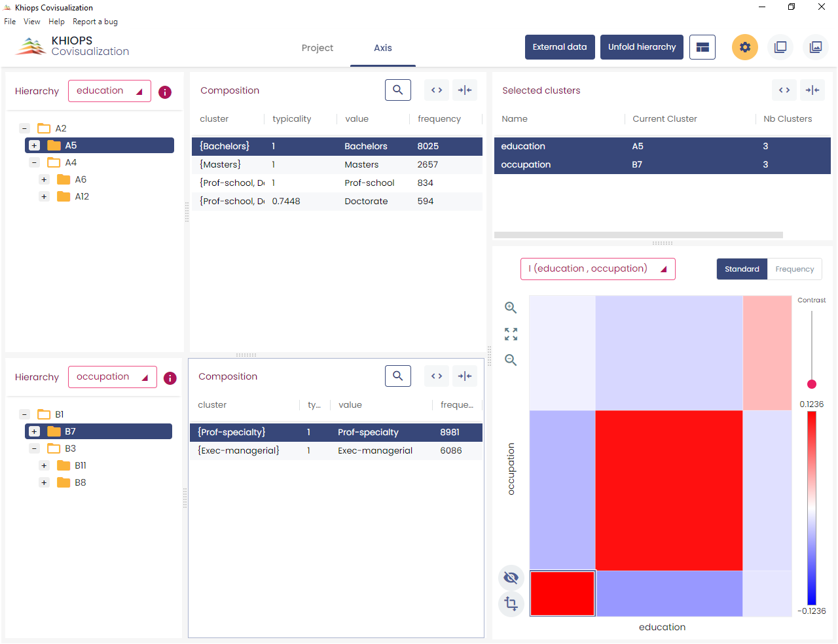
Task: Show info for the occupation hierarchy
Action: point(170,378)
